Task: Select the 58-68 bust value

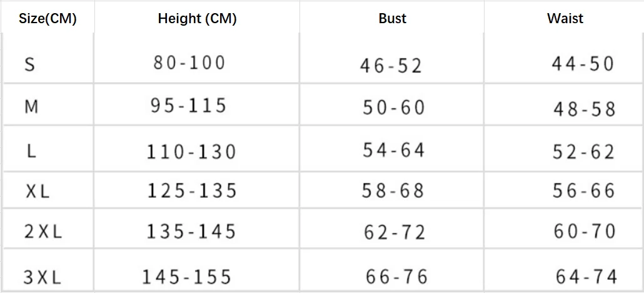Action: [393, 190]
